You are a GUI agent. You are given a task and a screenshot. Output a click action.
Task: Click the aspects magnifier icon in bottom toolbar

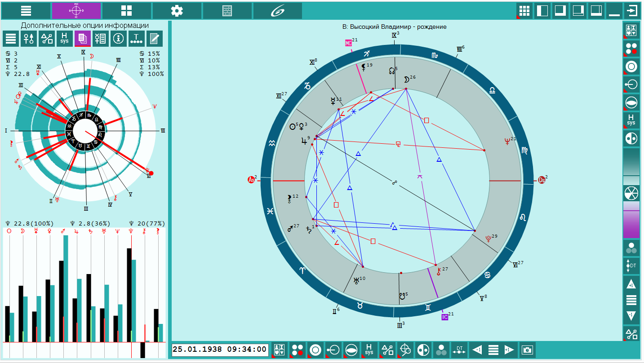click(x=405, y=350)
